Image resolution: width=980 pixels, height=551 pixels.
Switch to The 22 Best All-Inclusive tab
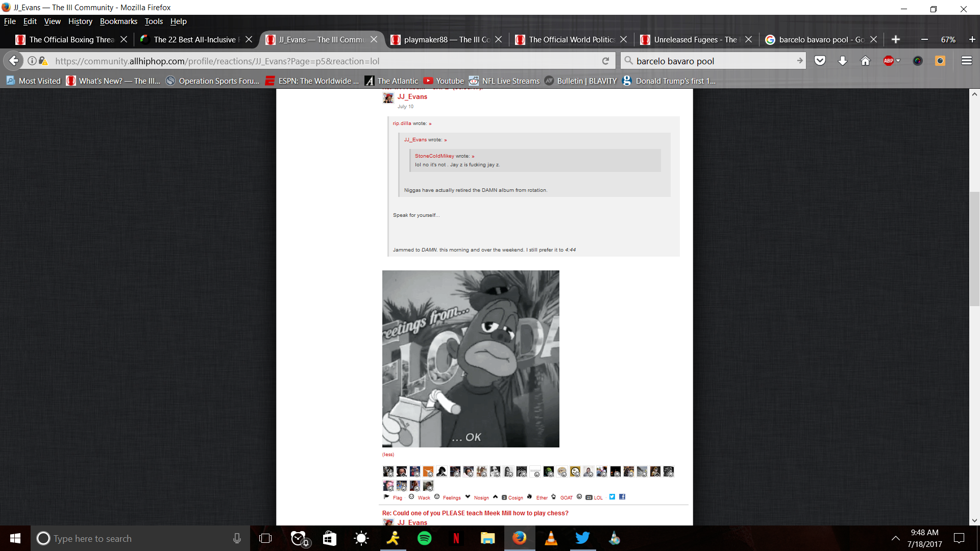[x=195, y=39]
